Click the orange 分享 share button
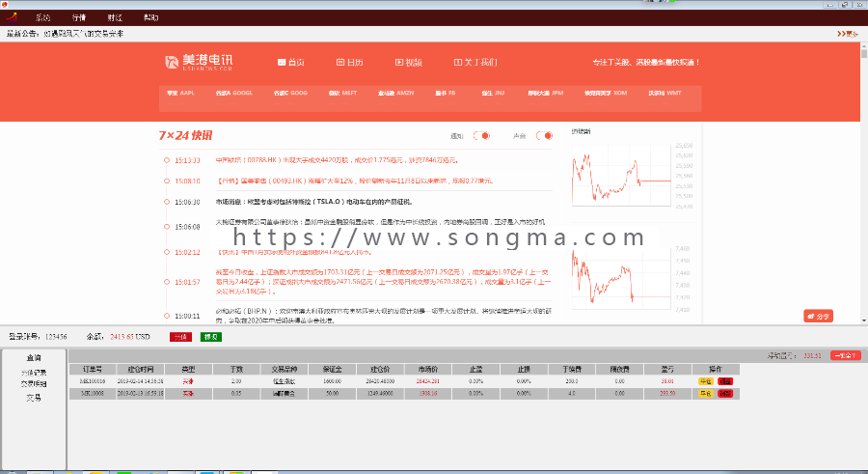Viewport: 868px width, 474px height. click(818, 316)
